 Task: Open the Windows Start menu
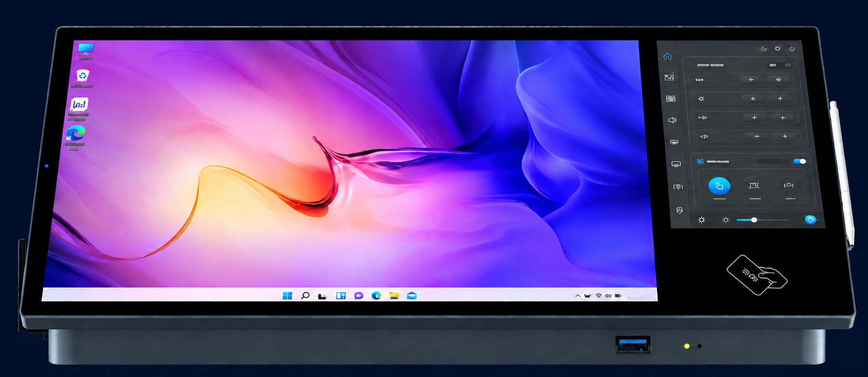(287, 296)
